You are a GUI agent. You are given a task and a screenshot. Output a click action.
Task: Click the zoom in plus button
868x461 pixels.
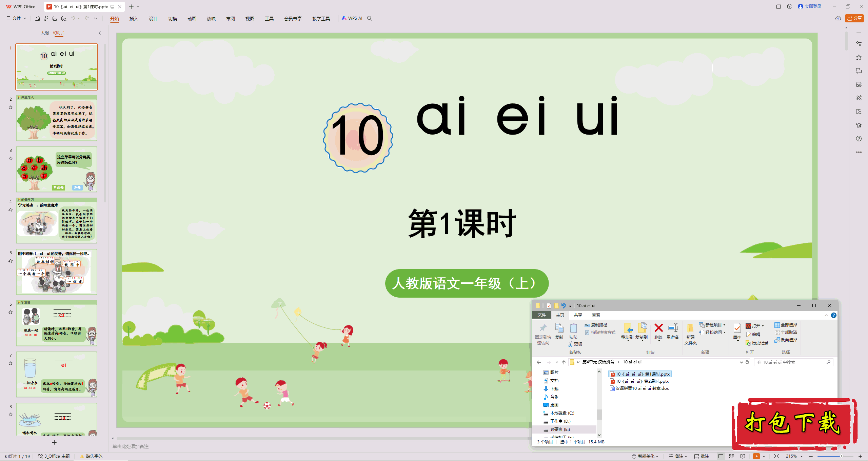coord(860,456)
